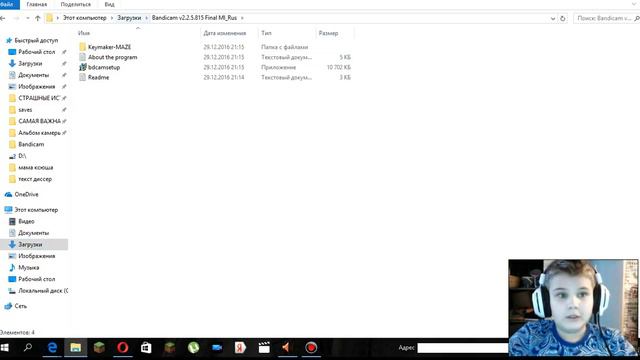640x360 pixels.
Task: Open Локальный диск in navigation pane
Action: [x=43, y=291]
